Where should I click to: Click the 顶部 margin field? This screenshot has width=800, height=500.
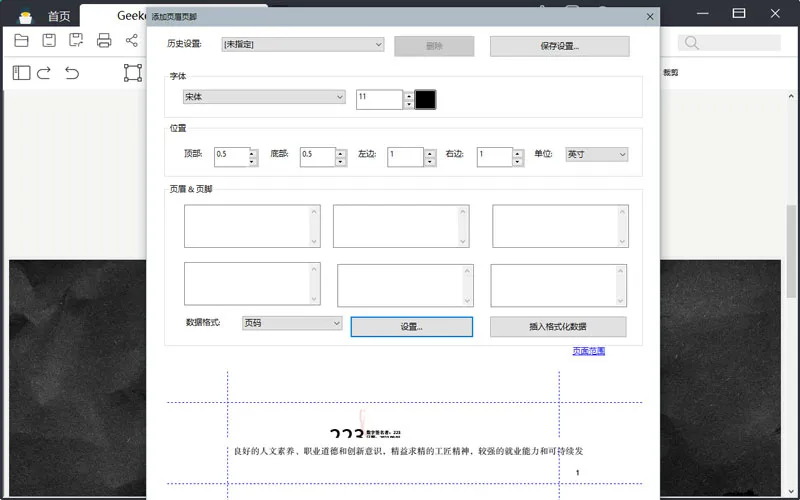coord(232,157)
